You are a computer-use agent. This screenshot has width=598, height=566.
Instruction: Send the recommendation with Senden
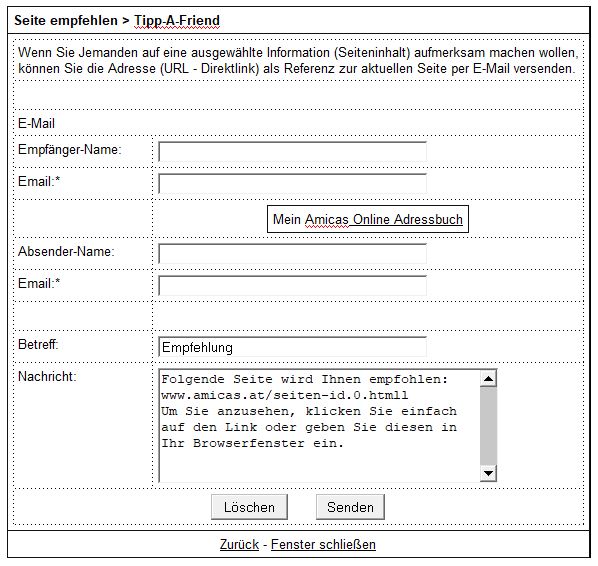coord(350,507)
